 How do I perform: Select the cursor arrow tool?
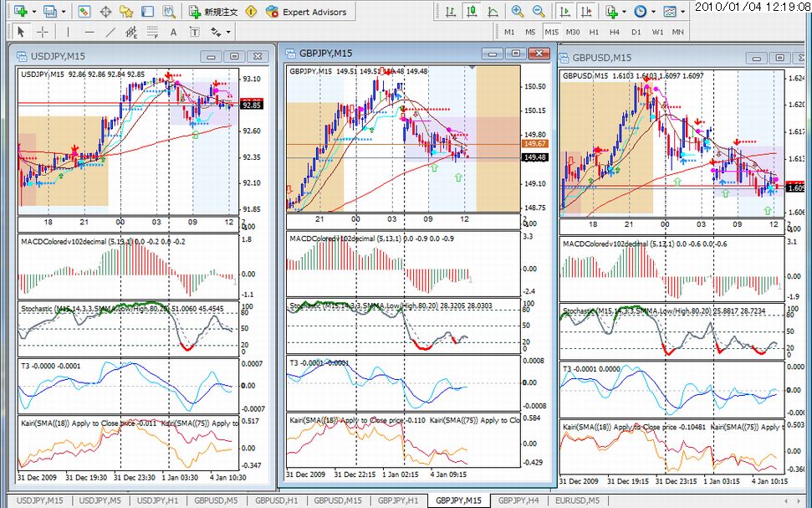coord(21,32)
